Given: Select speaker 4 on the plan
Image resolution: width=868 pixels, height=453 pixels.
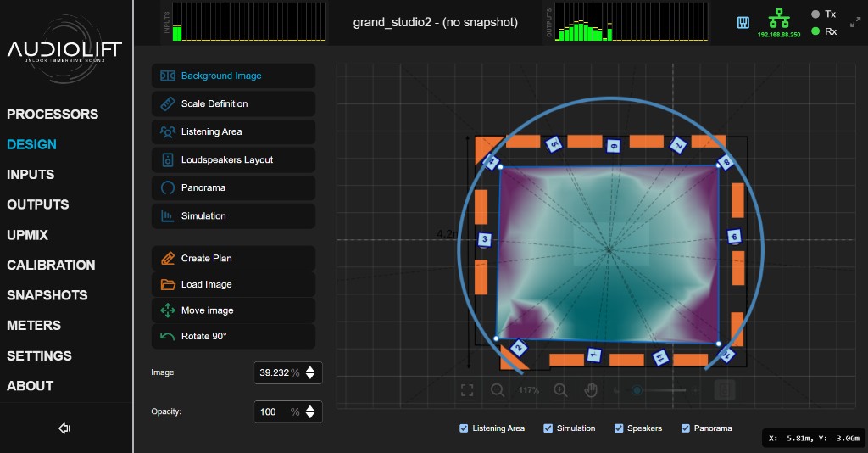Looking at the screenshot, I should pyautogui.click(x=491, y=162).
